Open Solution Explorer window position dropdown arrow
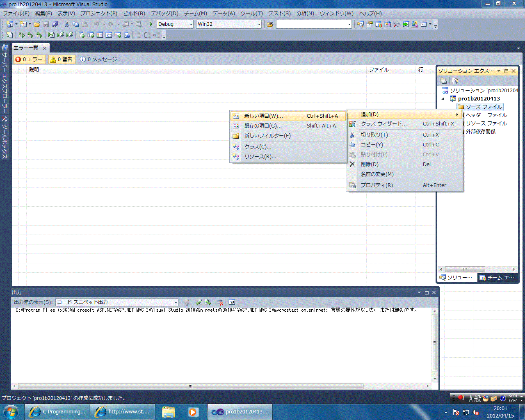 tap(499, 71)
